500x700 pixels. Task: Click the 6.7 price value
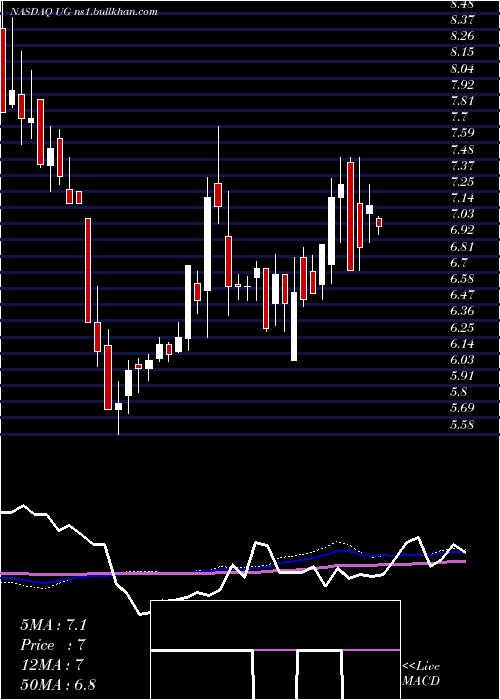pos(460,262)
